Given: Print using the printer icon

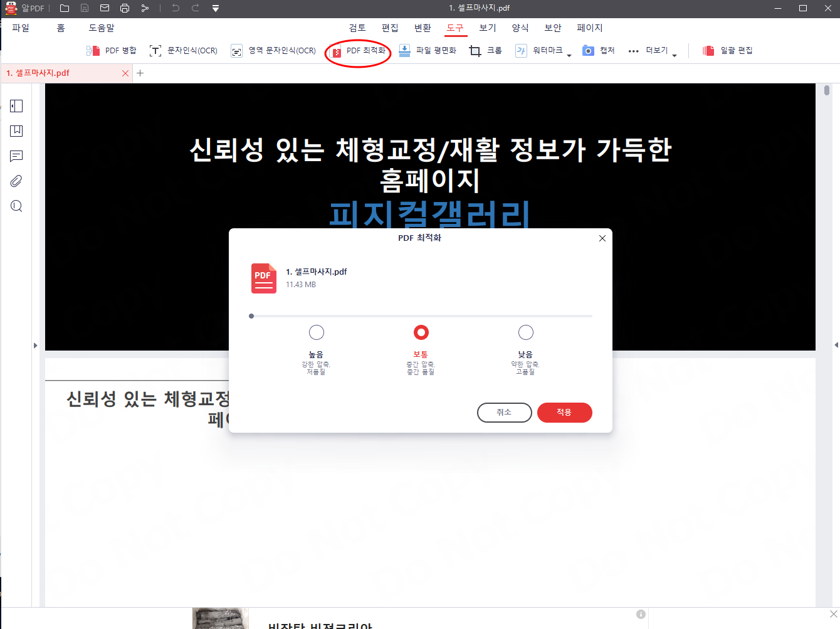Looking at the screenshot, I should coord(125,8).
